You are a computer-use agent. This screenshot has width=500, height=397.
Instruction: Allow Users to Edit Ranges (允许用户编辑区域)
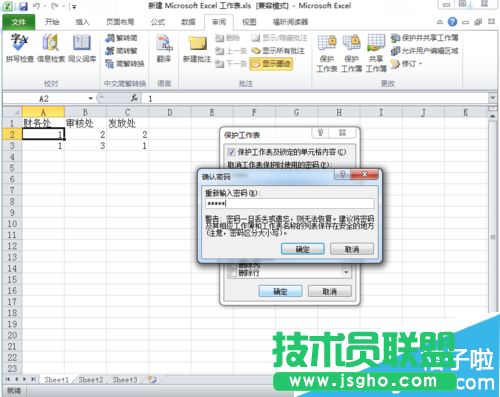pos(425,51)
